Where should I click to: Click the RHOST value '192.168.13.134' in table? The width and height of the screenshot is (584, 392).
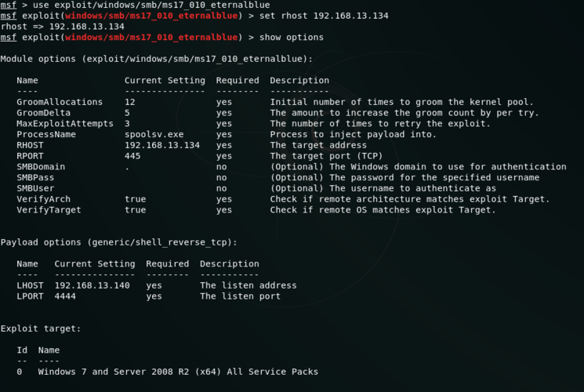[162, 145]
